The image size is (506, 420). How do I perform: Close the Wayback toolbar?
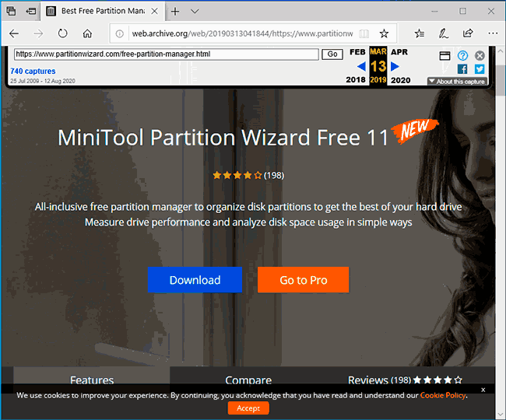tap(480, 56)
